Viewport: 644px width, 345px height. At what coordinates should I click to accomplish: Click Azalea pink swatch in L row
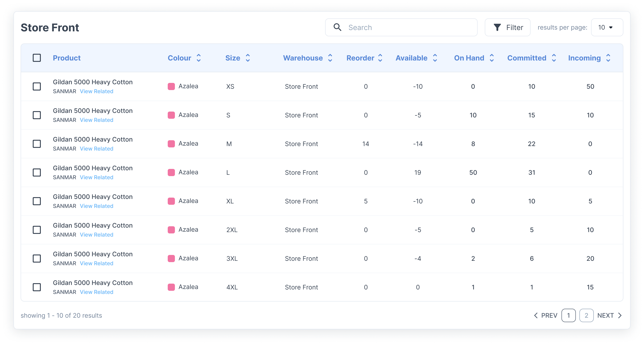(171, 172)
